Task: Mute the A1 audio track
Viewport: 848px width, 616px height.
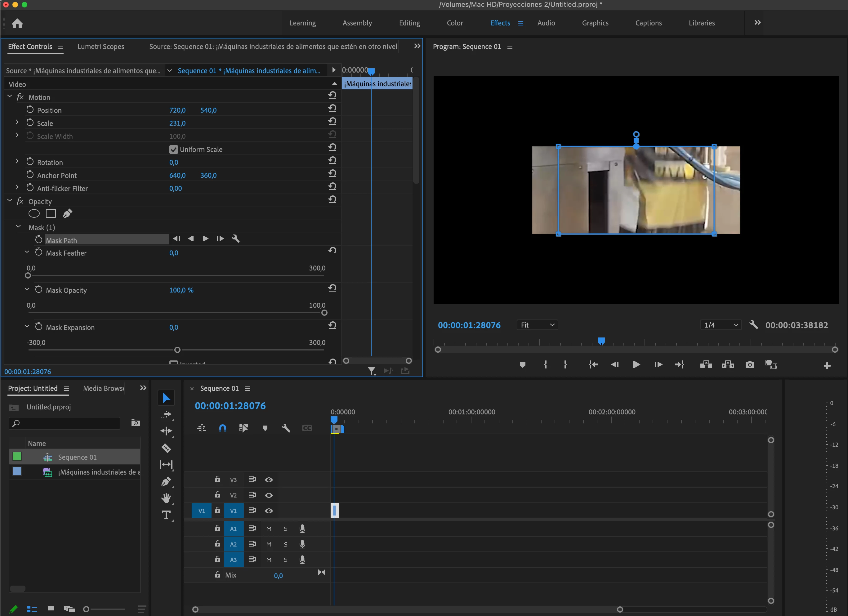Action: pyautogui.click(x=269, y=529)
